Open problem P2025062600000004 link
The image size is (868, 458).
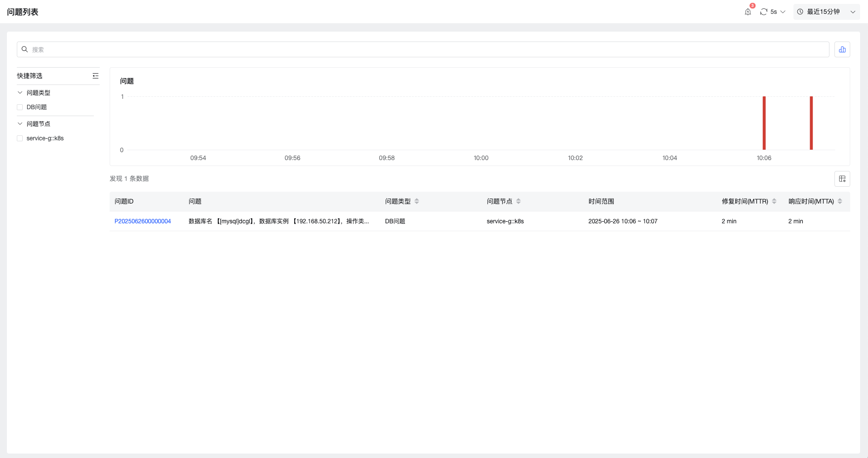click(x=143, y=221)
